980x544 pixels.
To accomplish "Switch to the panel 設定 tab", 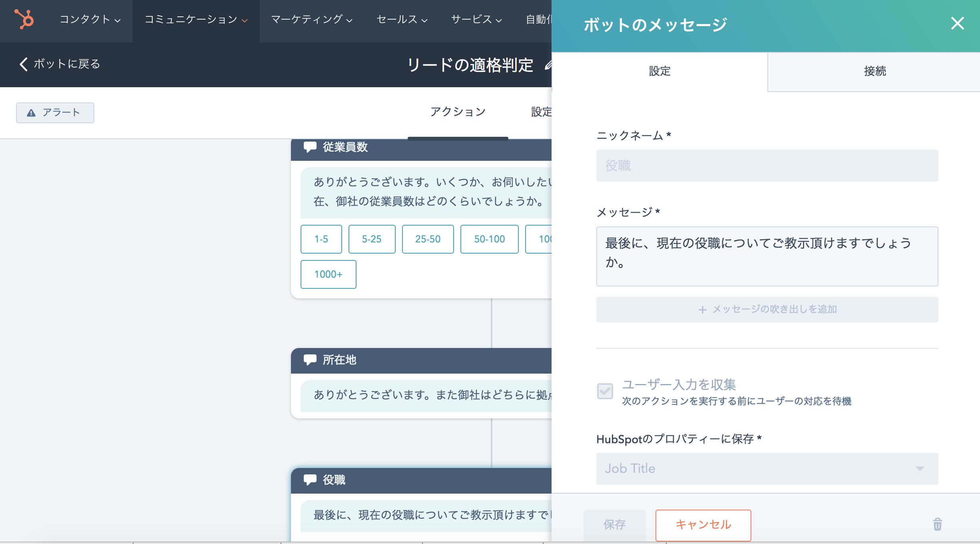I will pos(659,72).
